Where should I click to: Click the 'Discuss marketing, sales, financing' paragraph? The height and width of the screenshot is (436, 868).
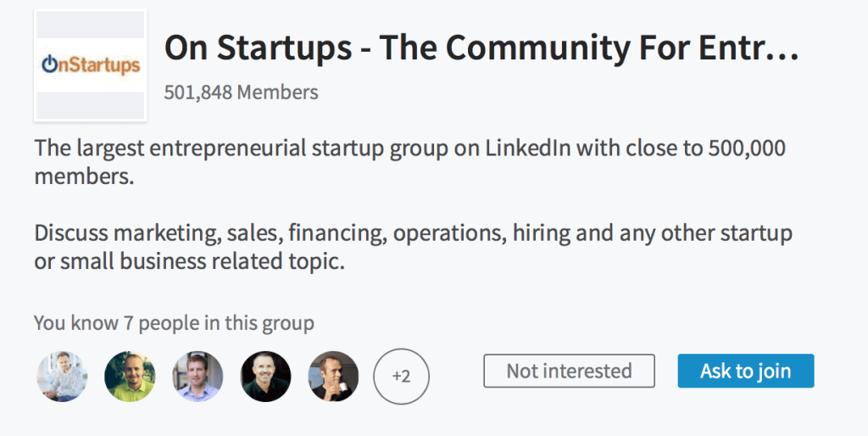pos(413,247)
